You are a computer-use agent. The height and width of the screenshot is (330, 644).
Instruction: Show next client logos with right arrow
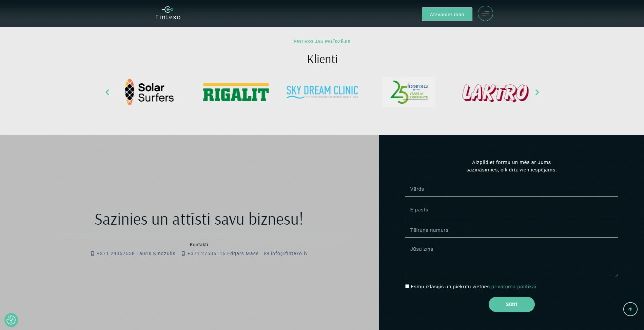[537, 92]
